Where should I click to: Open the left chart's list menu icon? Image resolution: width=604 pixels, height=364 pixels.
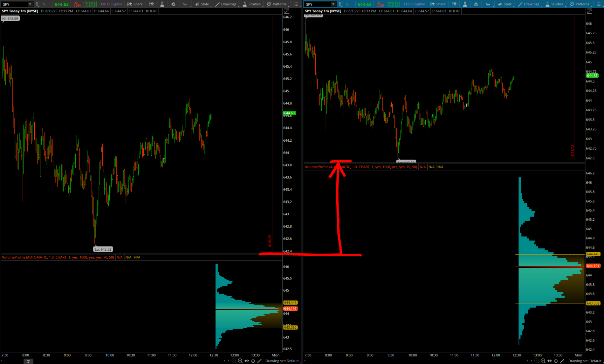(x=296, y=4)
